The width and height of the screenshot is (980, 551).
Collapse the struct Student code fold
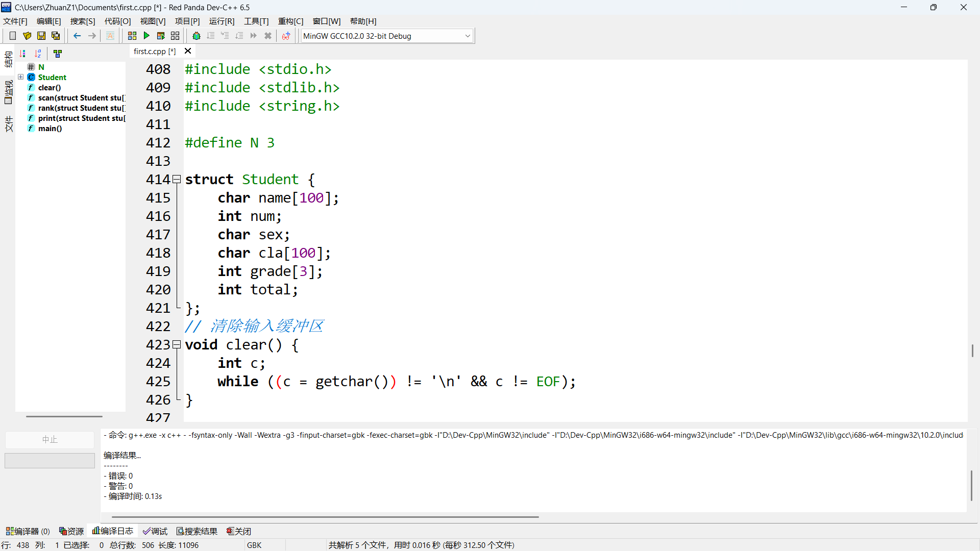[177, 179]
